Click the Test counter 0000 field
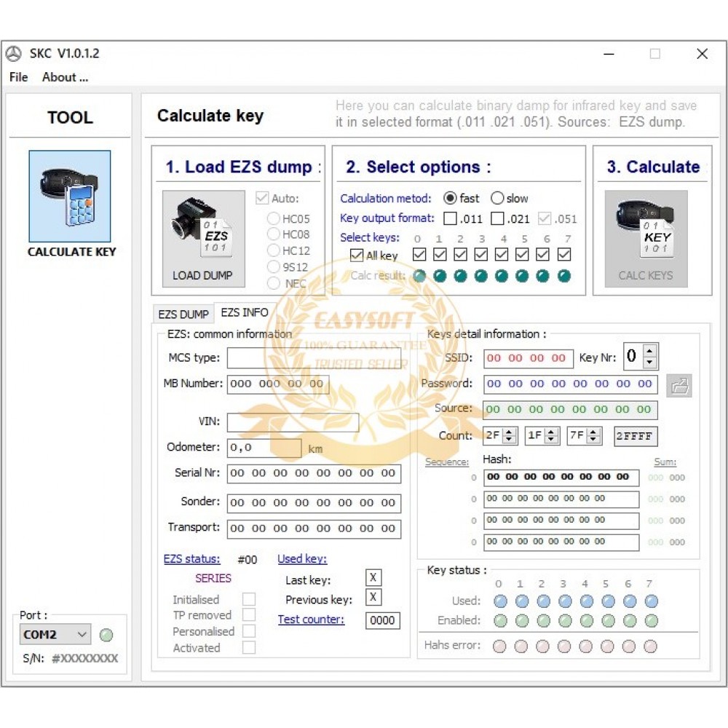 (x=383, y=620)
